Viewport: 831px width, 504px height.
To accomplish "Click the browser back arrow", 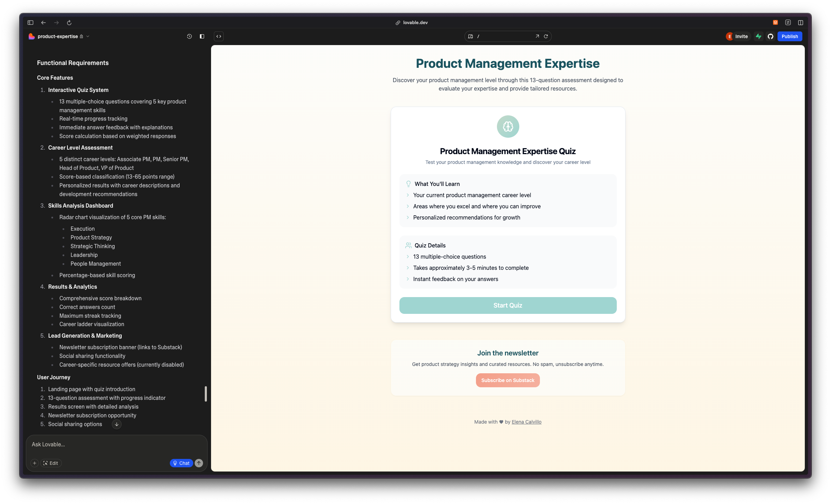I will 43,22.
